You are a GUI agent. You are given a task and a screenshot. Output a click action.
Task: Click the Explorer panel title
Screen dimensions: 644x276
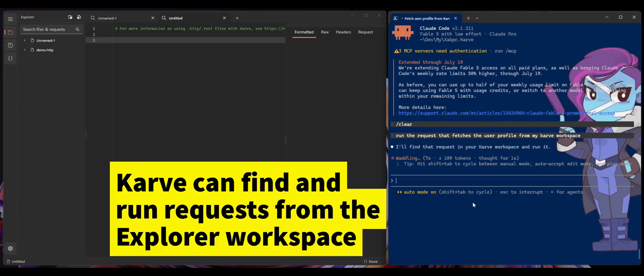28,17
